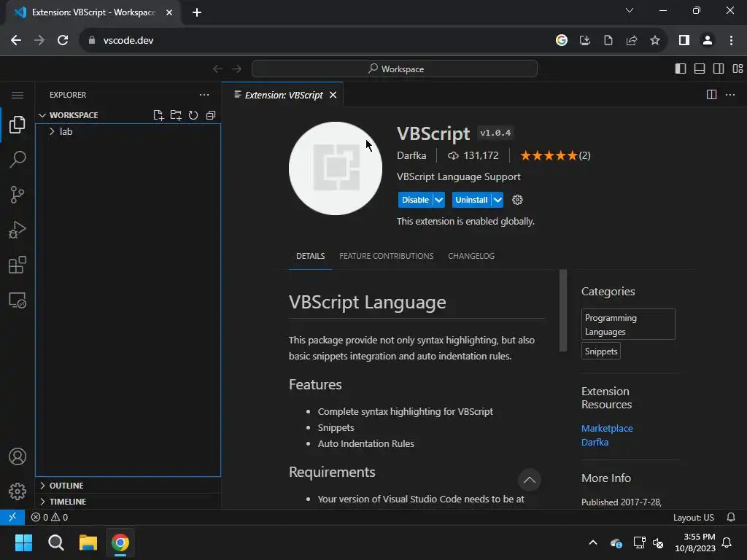This screenshot has height=560, width=747.
Task: Go back in editor navigation history
Action: click(x=217, y=69)
